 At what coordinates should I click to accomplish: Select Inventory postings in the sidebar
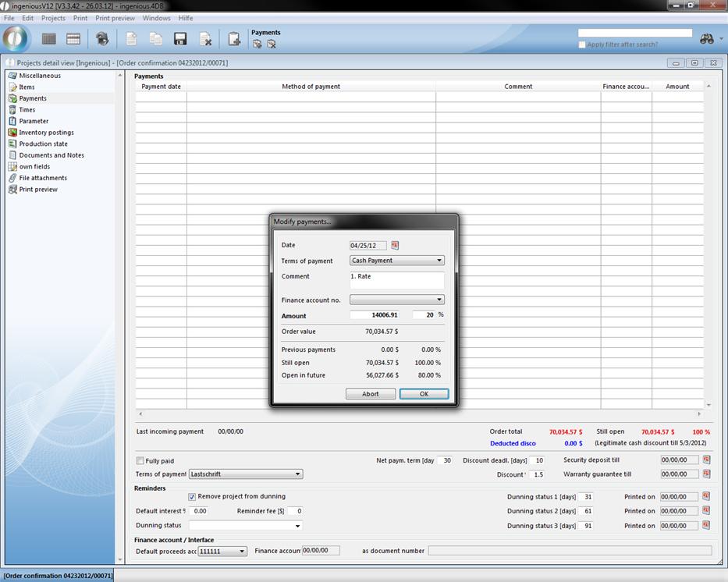point(46,133)
